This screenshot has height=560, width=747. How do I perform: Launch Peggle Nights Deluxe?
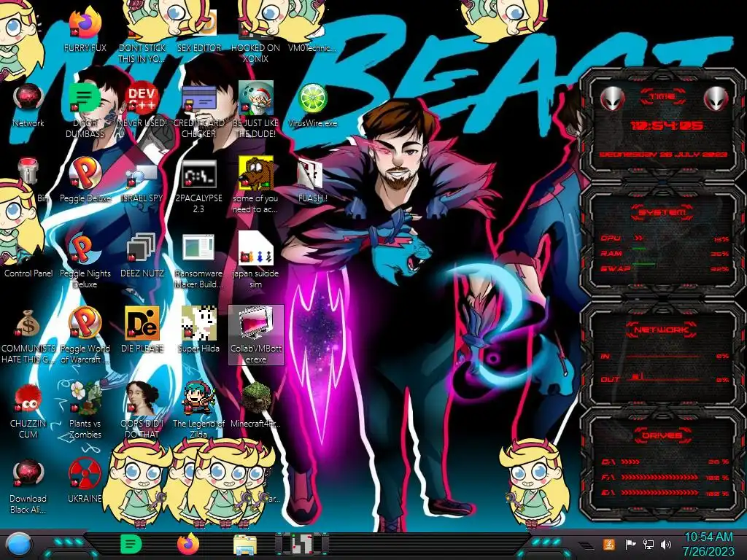coord(85,249)
